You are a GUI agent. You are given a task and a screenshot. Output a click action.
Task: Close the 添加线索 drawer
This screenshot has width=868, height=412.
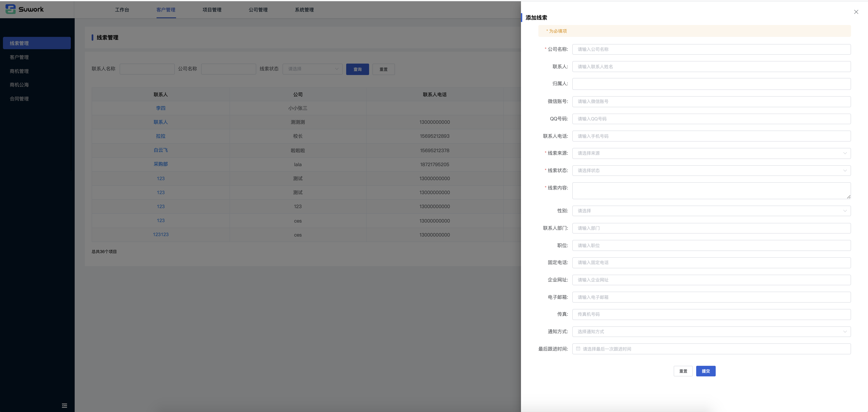(x=856, y=12)
